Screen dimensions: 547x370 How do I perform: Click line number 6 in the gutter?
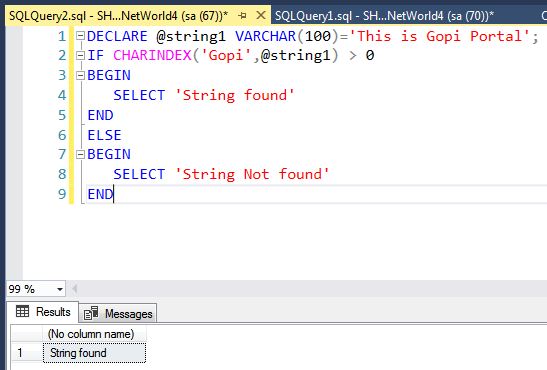point(62,135)
